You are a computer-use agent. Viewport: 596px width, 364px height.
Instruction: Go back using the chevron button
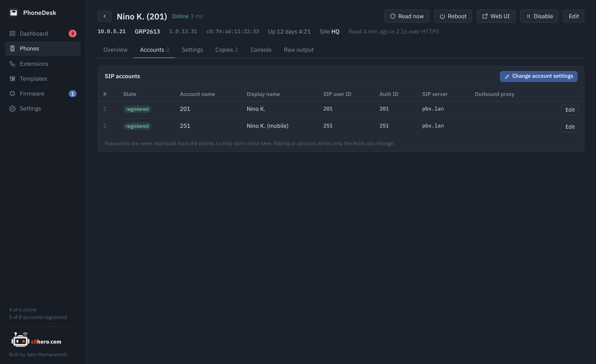105,16
